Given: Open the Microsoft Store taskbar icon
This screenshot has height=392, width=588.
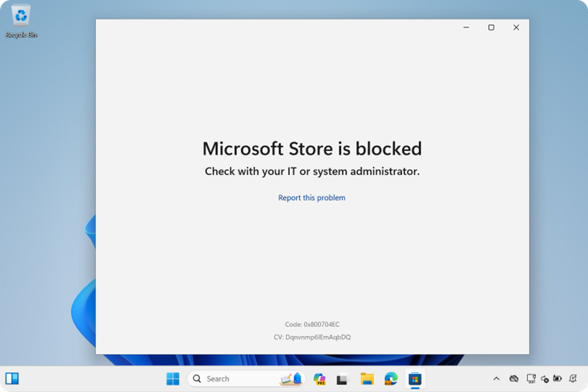Looking at the screenshot, I should [x=415, y=379].
